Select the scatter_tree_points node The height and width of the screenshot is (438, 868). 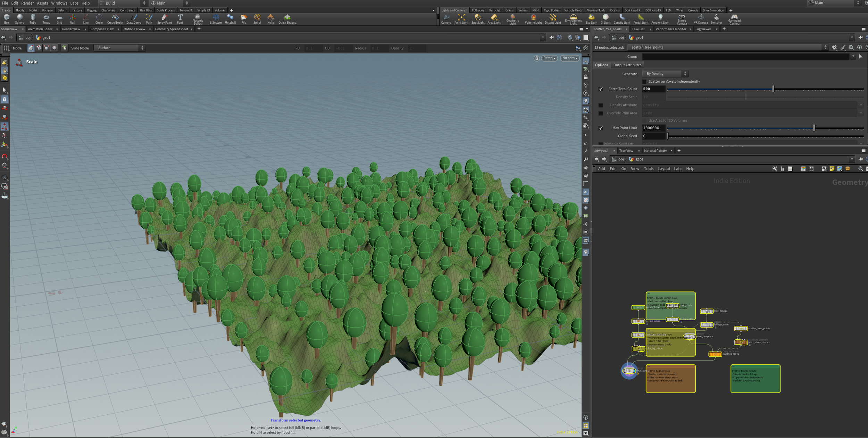741,329
